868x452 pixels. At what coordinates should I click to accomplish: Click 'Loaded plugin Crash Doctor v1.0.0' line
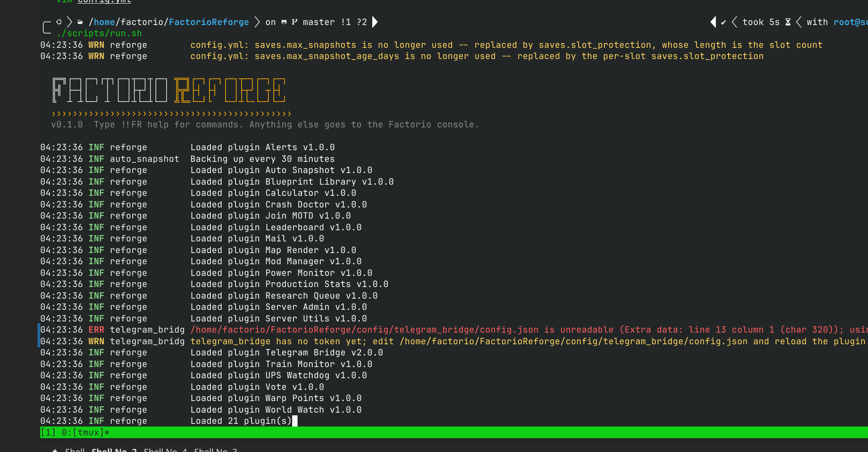(278, 205)
